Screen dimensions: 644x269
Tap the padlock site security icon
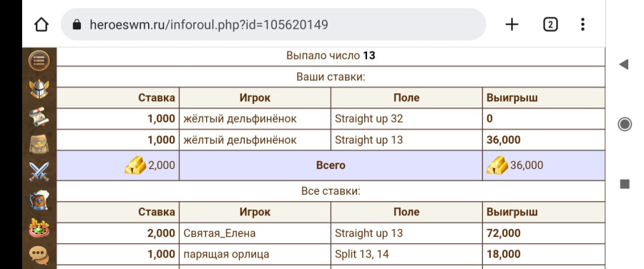coord(77,24)
